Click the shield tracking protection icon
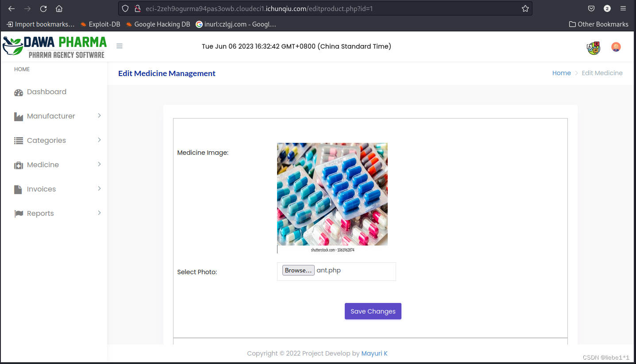This screenshot has height=364, width=636. coord(125,8)
